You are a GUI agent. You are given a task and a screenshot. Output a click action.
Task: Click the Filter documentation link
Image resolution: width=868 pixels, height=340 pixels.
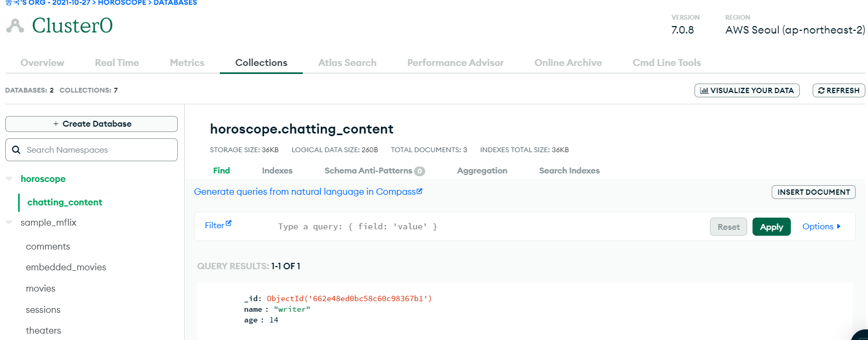pyautogui.click(x=218, y=225)
